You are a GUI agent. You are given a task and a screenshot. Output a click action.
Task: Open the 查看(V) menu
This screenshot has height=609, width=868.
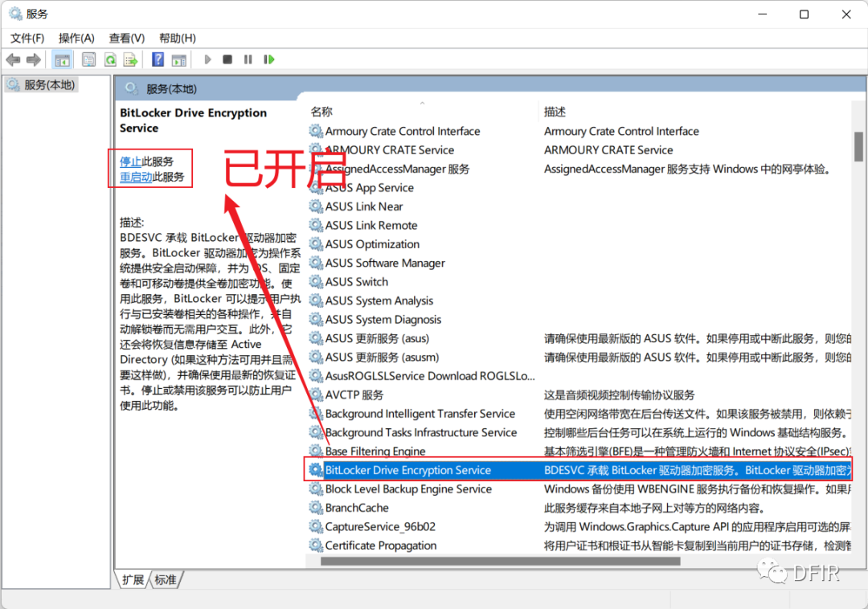coord(127,38)
